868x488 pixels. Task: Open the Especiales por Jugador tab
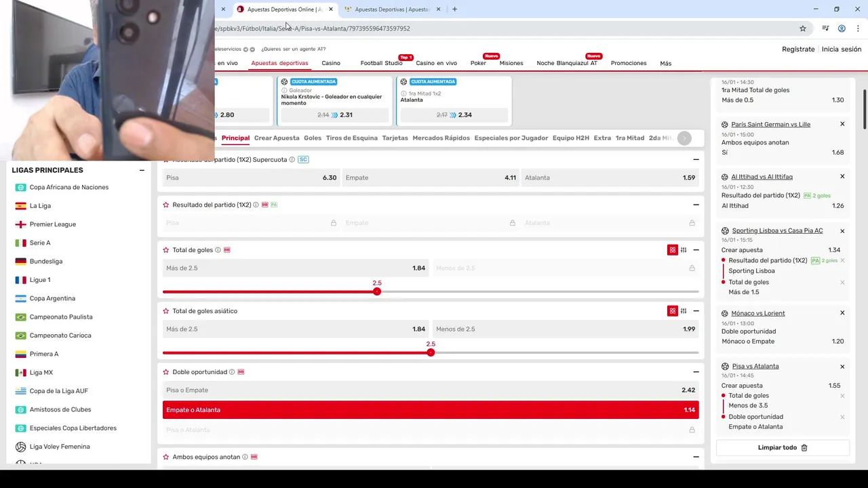(511, 138)
